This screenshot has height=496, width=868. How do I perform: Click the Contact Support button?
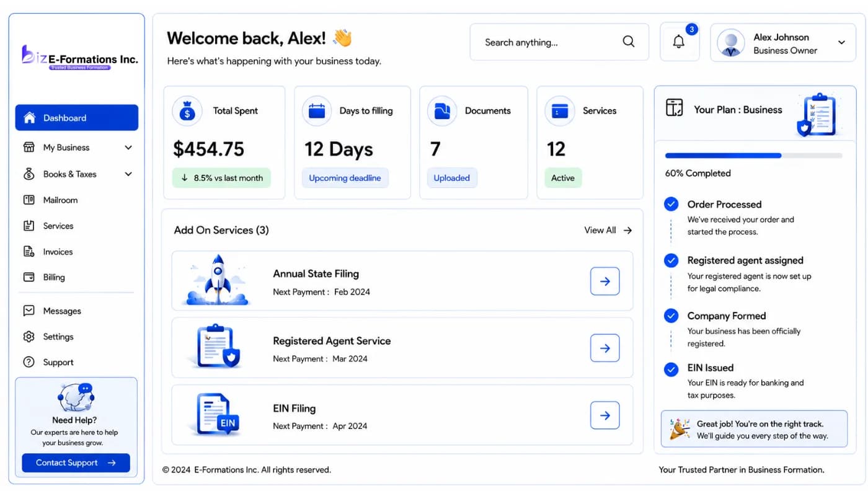click(x=76, y=463)
